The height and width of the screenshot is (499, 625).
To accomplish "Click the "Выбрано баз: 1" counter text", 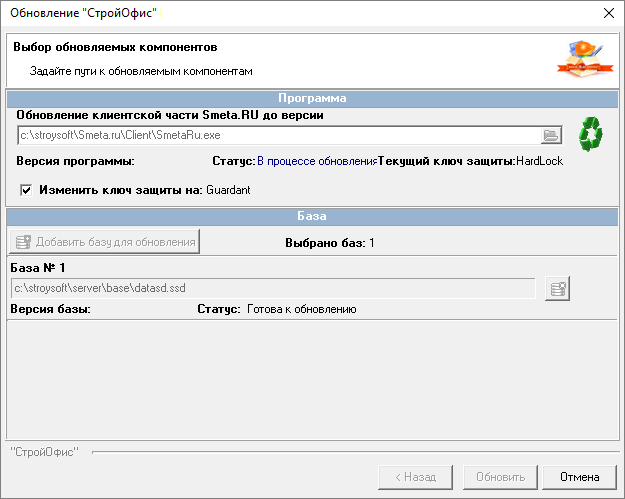I will (330, 242).
